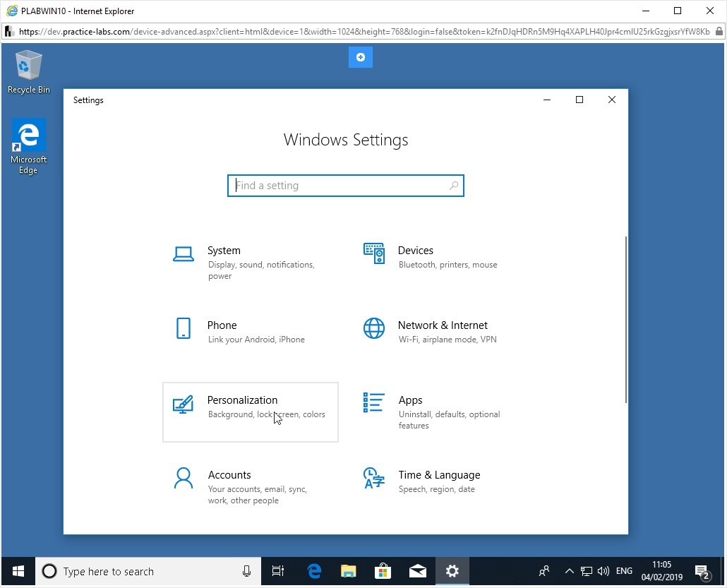Open the Personalization paintbrush icon

click(183, 404)
